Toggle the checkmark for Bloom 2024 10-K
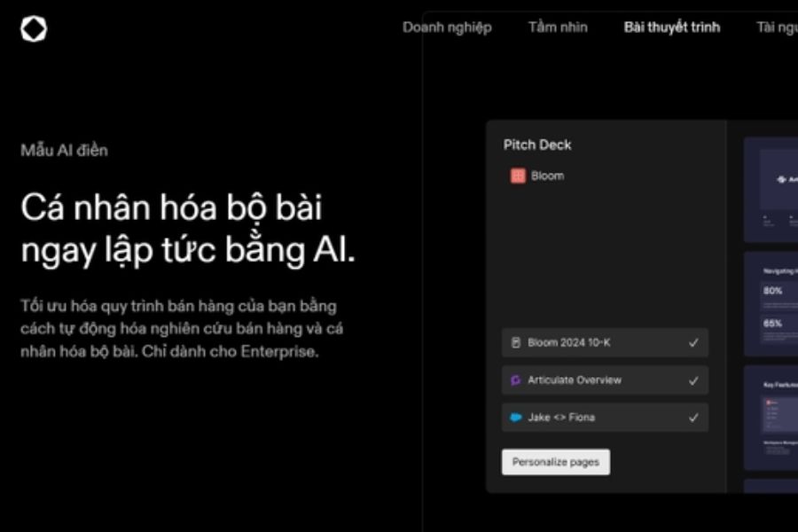The image size is (798, 532). tap(693, 342)
